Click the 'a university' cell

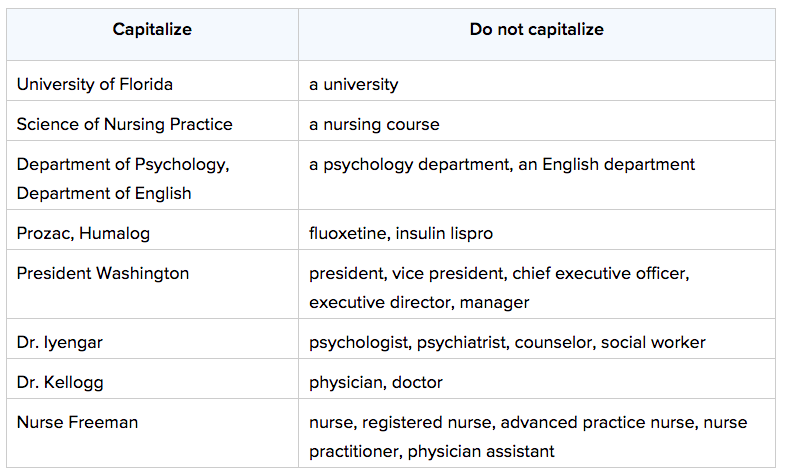537,81
